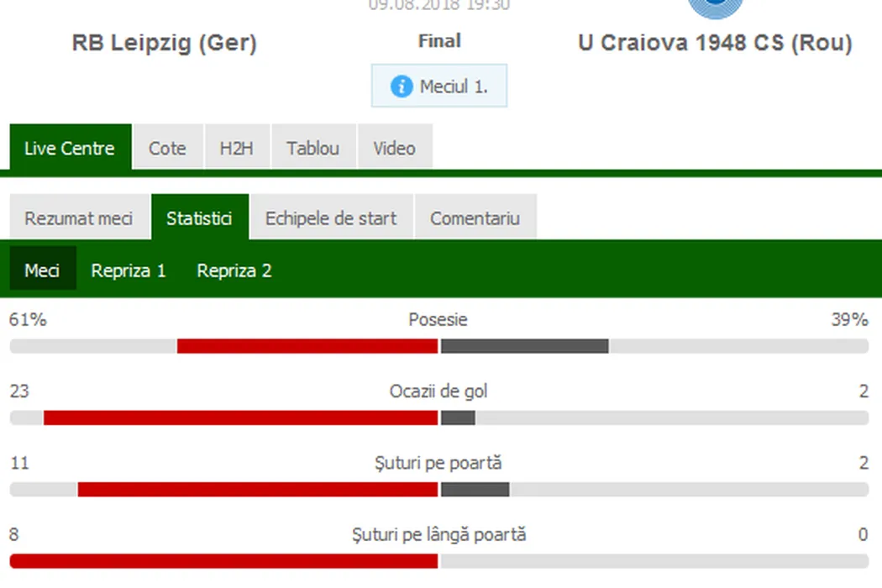Switch to the Cote tab
The image size is (882, 588).
[167, 148]
